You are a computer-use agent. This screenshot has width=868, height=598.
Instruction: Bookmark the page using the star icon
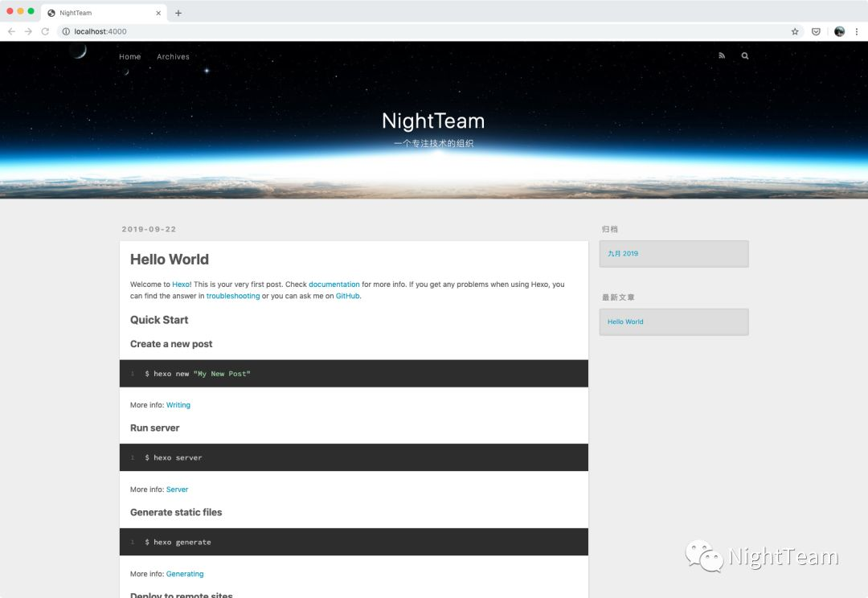(x=794, y=31)
